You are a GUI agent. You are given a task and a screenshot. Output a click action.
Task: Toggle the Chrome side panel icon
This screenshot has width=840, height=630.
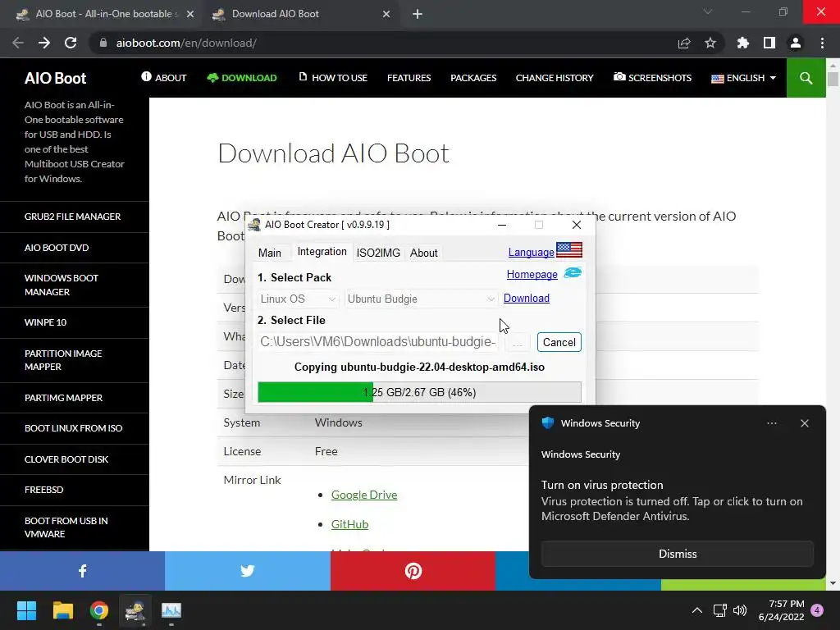(769, 43)
